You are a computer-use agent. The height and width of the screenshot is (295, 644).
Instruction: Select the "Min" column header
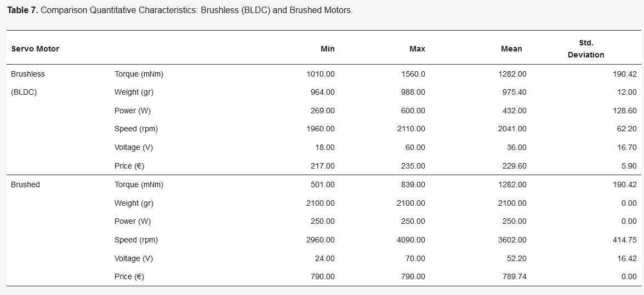tap(327, 49)
